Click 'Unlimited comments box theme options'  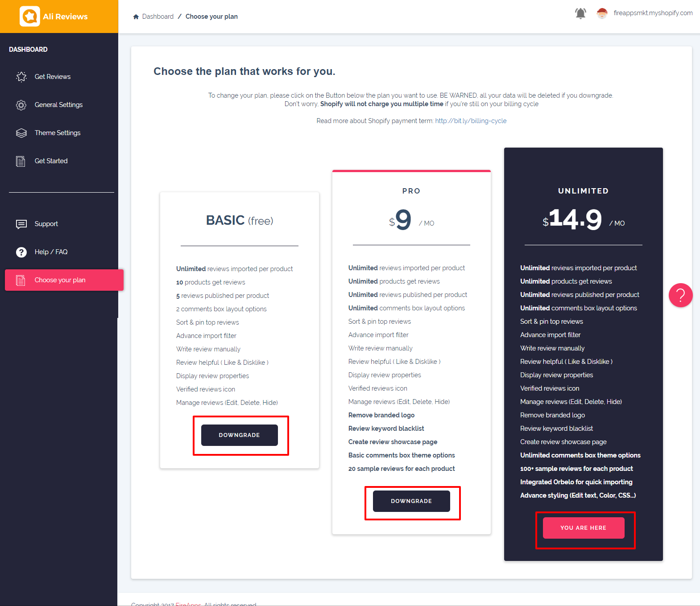coord(580,455)
